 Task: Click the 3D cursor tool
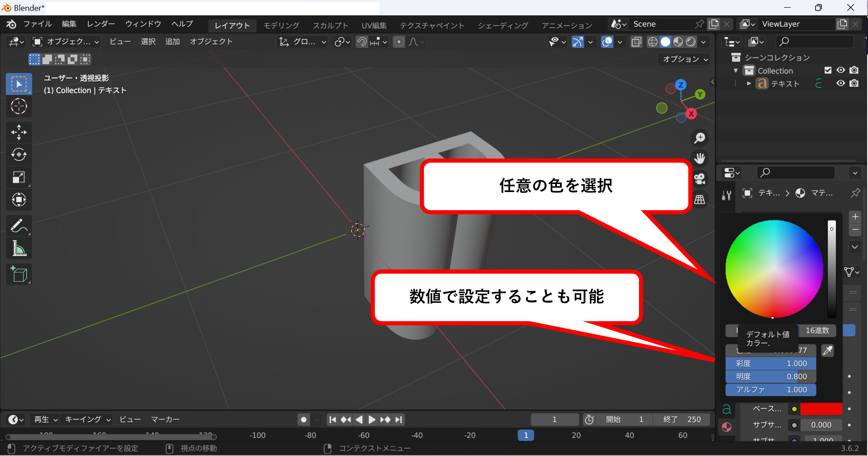point(19,106)
